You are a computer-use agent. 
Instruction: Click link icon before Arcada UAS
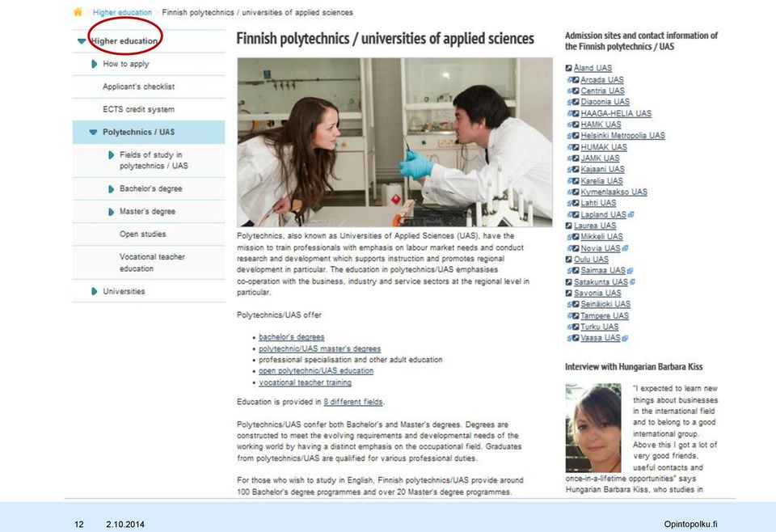[x=572, y=80]
